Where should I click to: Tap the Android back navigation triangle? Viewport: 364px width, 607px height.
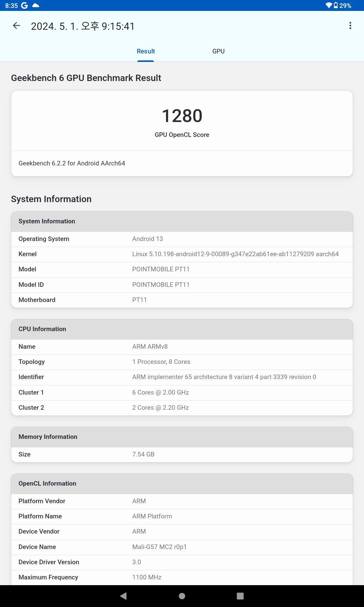(123, 596)
